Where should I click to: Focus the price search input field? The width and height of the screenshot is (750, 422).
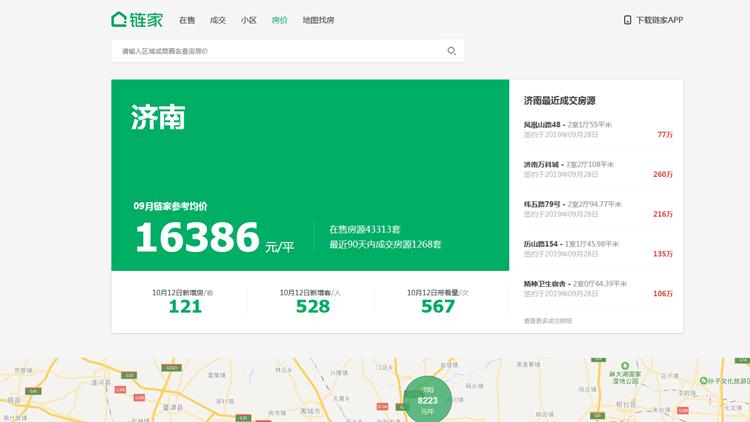pos(287,51)
